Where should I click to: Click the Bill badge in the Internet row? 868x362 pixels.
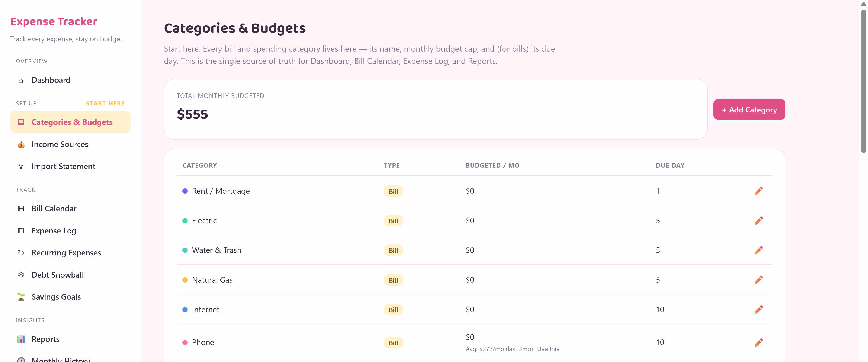(x=393, y=310)
